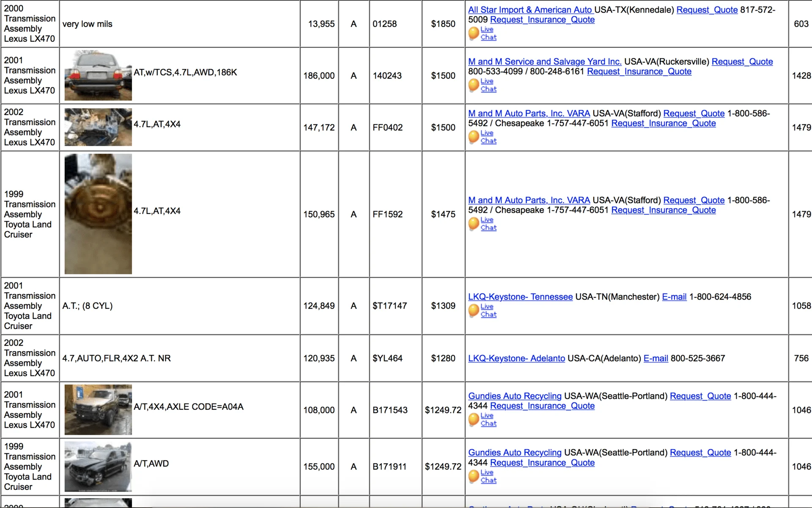812x508 pixels.
Task: Open All Star Import & American Auto link
Action: tap(530, 10)
